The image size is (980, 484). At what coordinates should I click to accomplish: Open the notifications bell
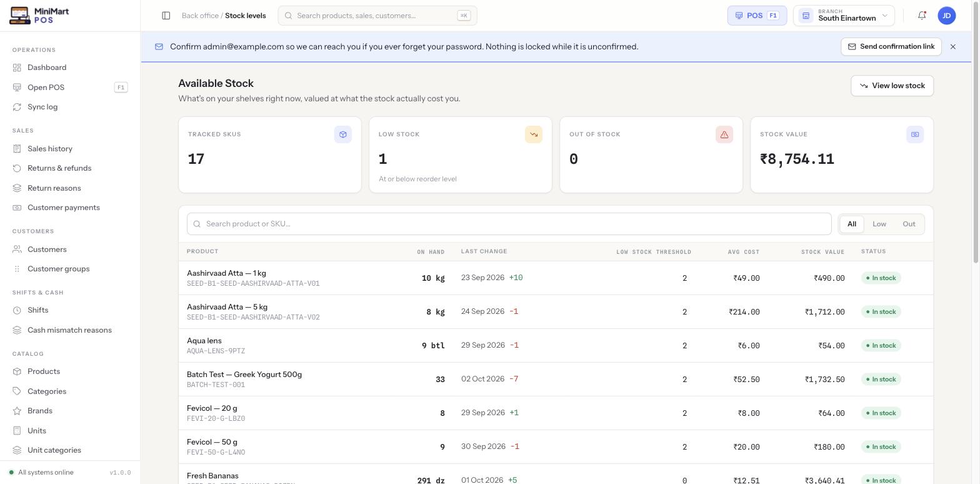click(x=922, y=16)
